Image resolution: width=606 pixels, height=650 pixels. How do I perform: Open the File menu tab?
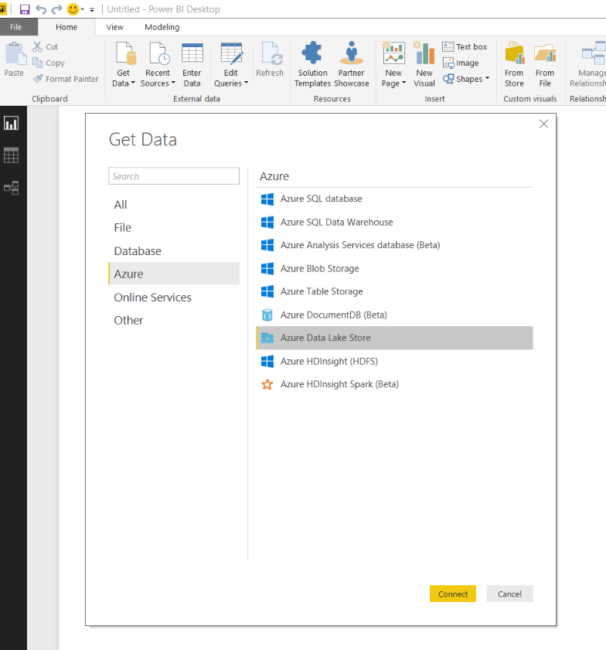16,27
